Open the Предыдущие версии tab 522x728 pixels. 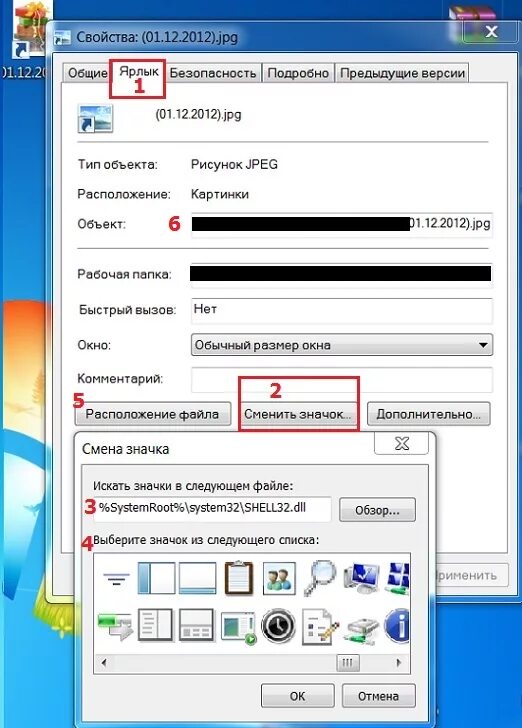(x=402, y=73)
